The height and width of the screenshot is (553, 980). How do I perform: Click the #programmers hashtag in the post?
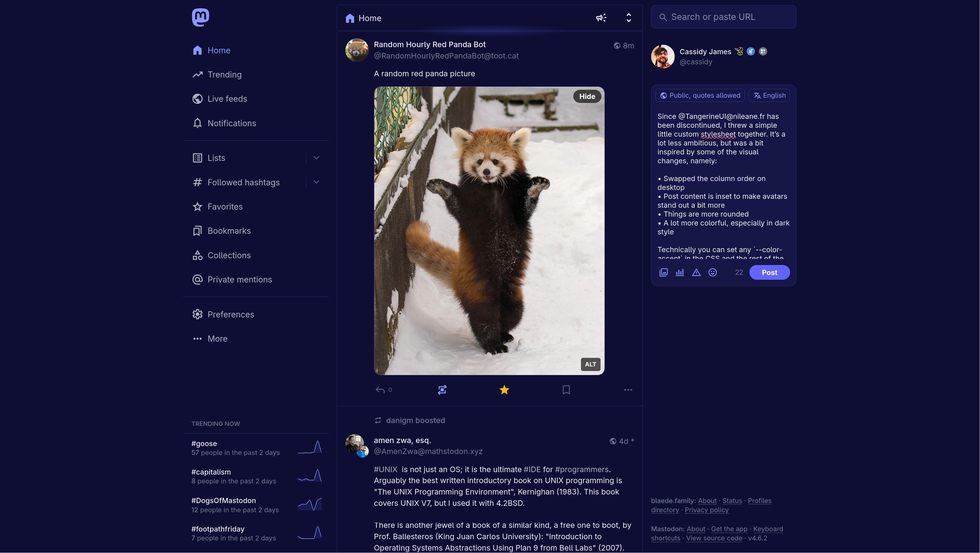[x=582, y=470]
